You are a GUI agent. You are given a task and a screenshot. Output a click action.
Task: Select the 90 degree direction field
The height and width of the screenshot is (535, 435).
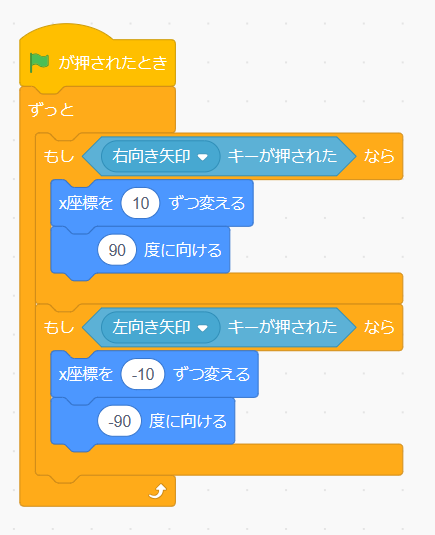(x=117, y=250)
